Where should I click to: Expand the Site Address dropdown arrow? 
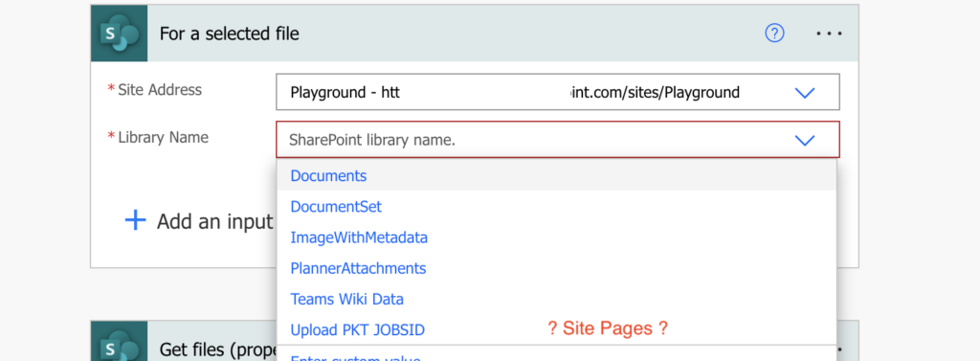[x=804, y=93]
